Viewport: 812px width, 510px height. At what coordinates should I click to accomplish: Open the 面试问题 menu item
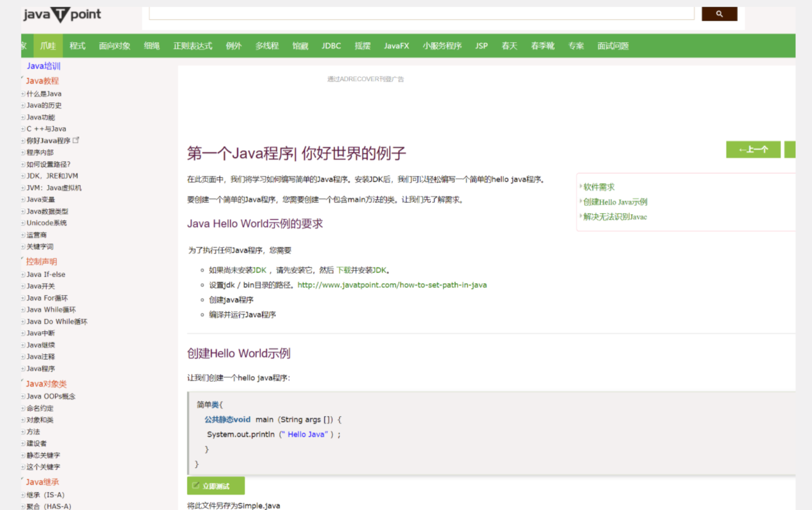[x=613, y=46]
